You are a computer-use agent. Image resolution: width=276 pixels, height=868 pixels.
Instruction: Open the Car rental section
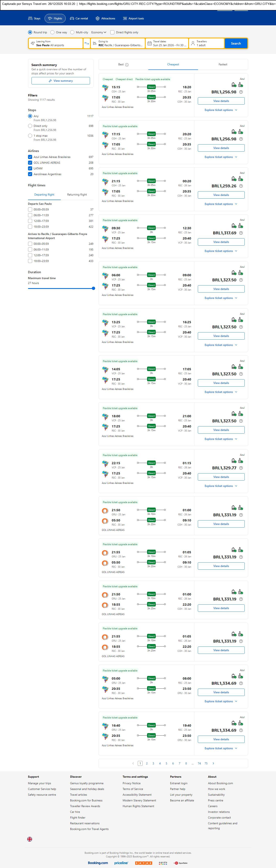click(x=79, y=19)
